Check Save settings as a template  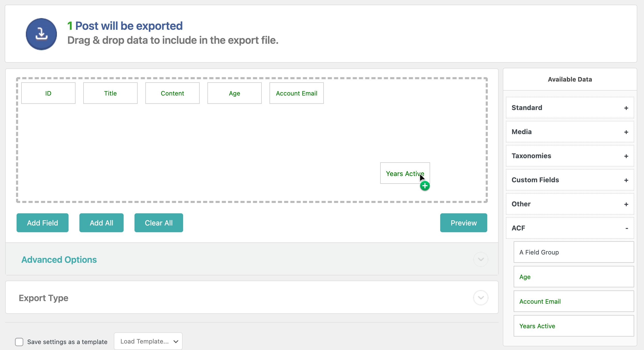(19, 342)
